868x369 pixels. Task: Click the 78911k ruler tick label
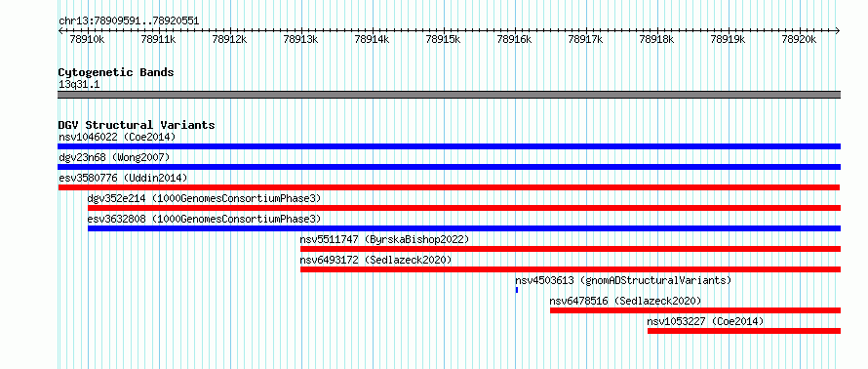(159, 39)
